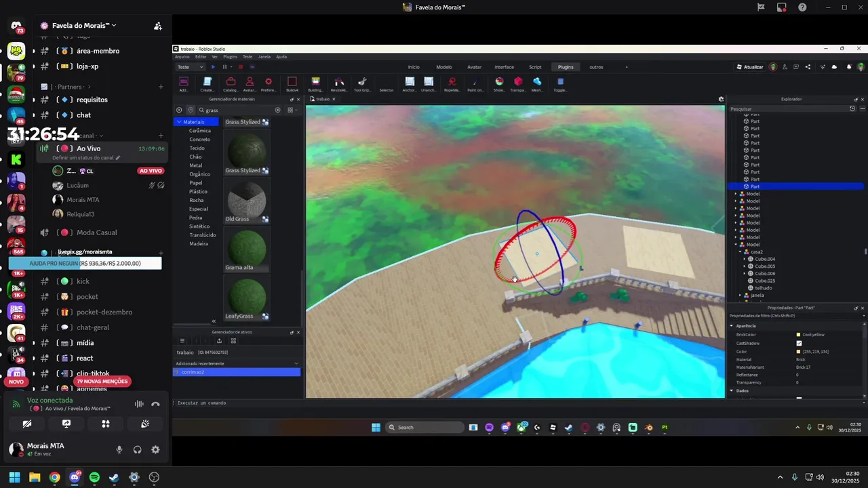The height and width of the screenshot is (488, 868).
Task: Share your screen in Discord
Action: tap(66, 424)
